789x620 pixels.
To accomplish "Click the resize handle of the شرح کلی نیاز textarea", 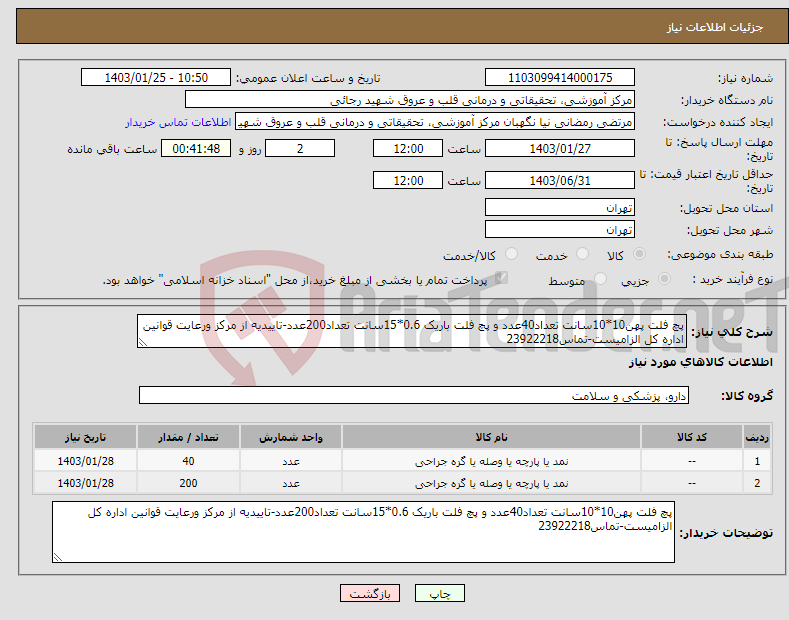I will (x=143, y=342).
